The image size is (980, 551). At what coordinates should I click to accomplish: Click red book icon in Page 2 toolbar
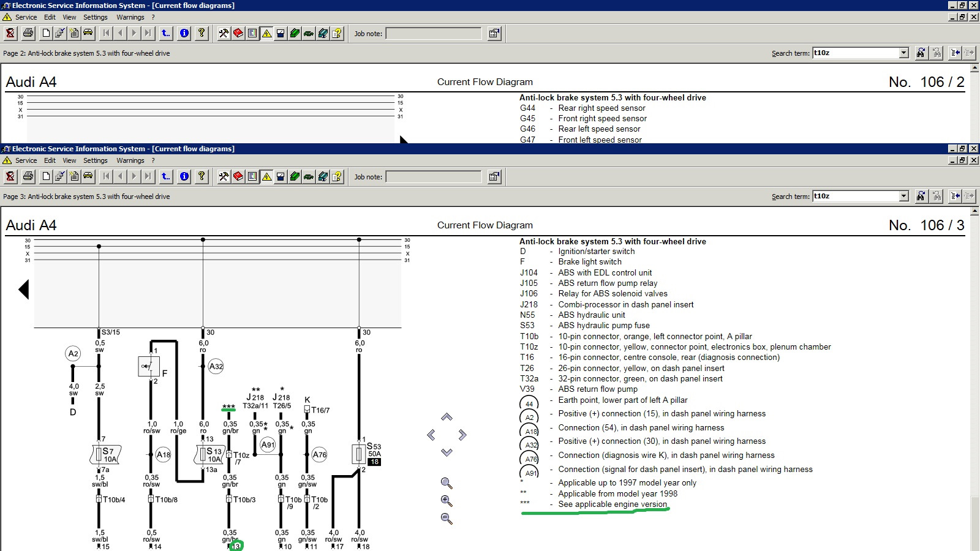[x=238, y=34]
